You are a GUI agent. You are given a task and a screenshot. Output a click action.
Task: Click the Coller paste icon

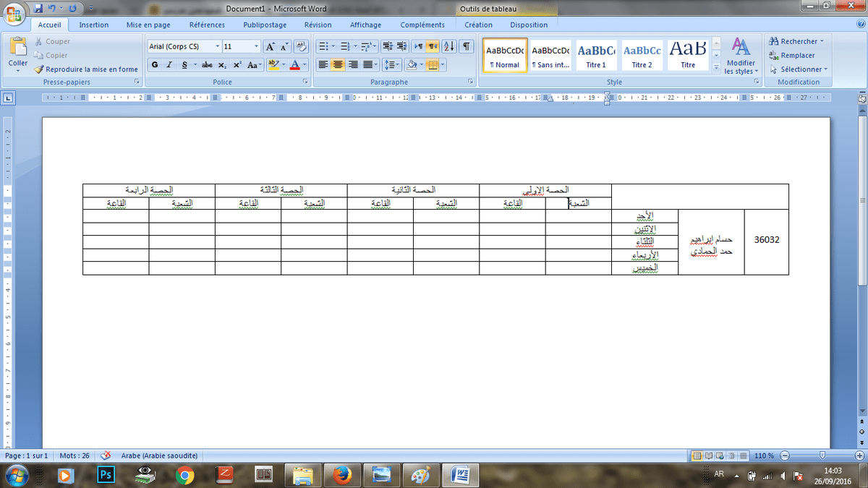pyautogui.click(x=18, y=48)
